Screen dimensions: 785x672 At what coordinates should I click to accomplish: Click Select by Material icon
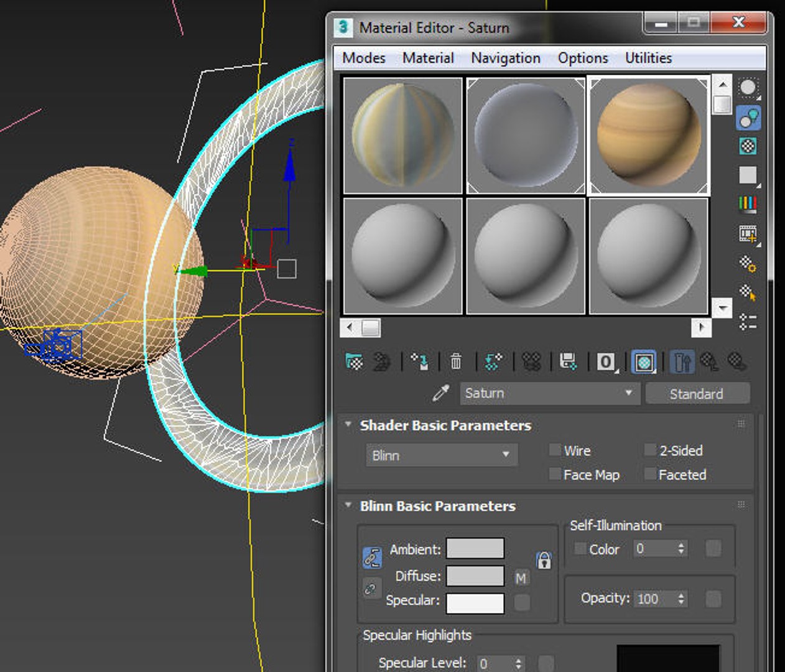pyautogui.click(x=748, y=292)
